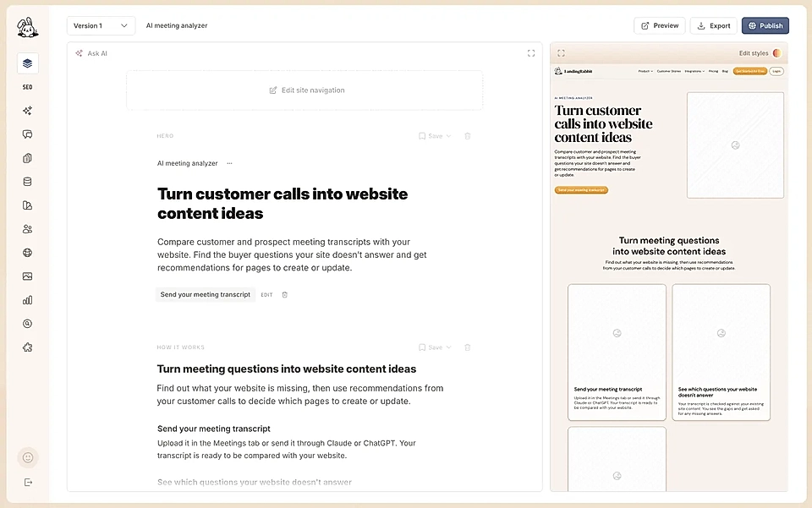This screenshot has height=508, width=812.
Task: Click the Ask AI label
Action: [x=97, y=53]
